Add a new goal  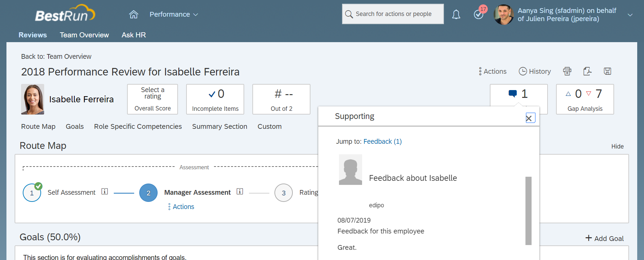(605, 238)
